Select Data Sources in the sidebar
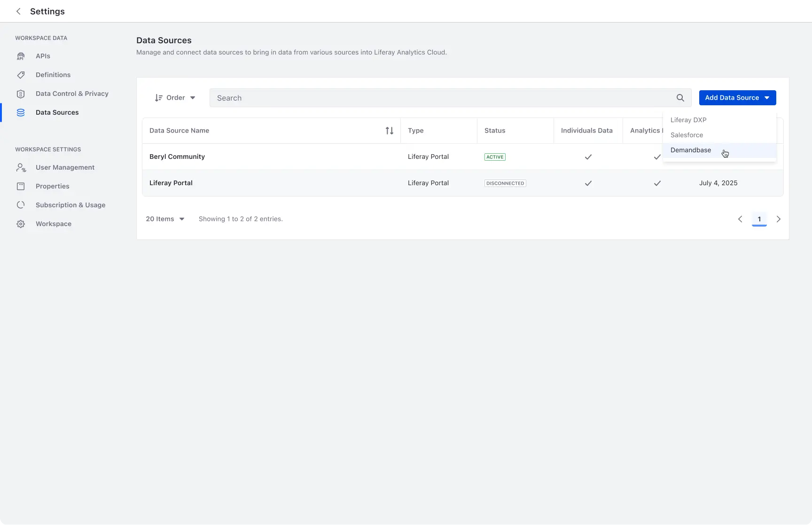812x525 pixels. [57, 112]
